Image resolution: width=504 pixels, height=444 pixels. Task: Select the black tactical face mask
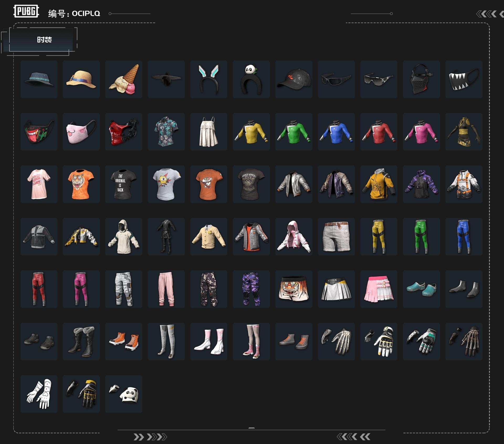point(421,79)
